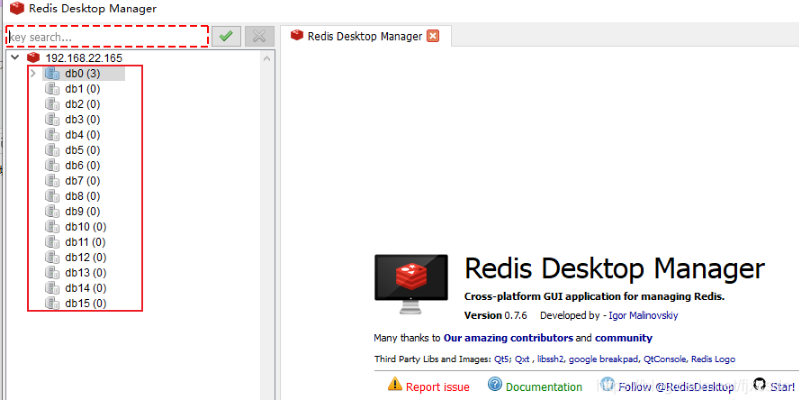Click the database icon of db13 (0)
The image size is (799, 404).
point(52,272)
